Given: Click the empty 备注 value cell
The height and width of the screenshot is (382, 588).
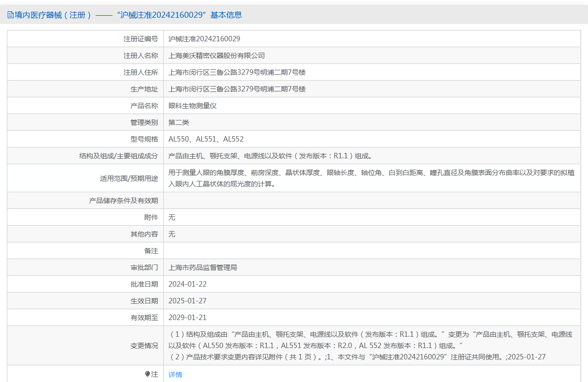Looking at the screenshot, I should click(x=371, y=251).
